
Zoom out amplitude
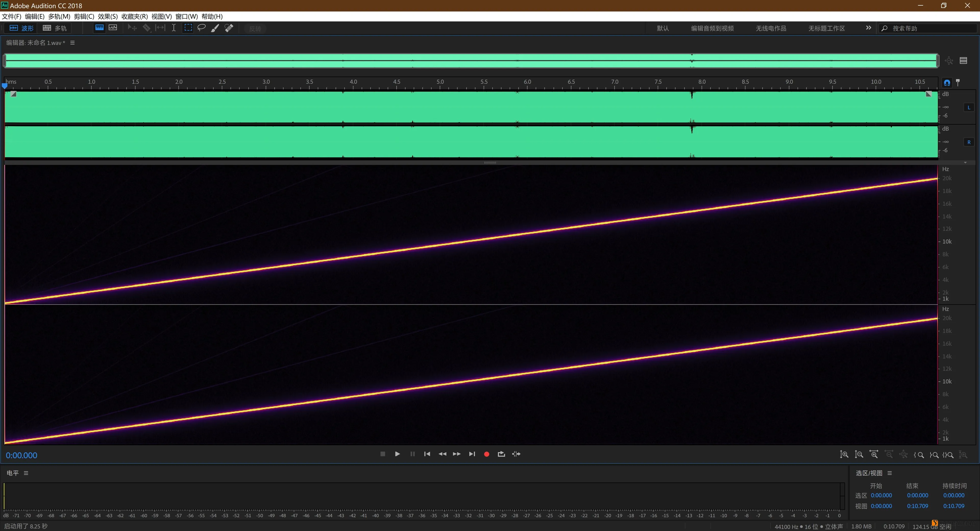859,454
